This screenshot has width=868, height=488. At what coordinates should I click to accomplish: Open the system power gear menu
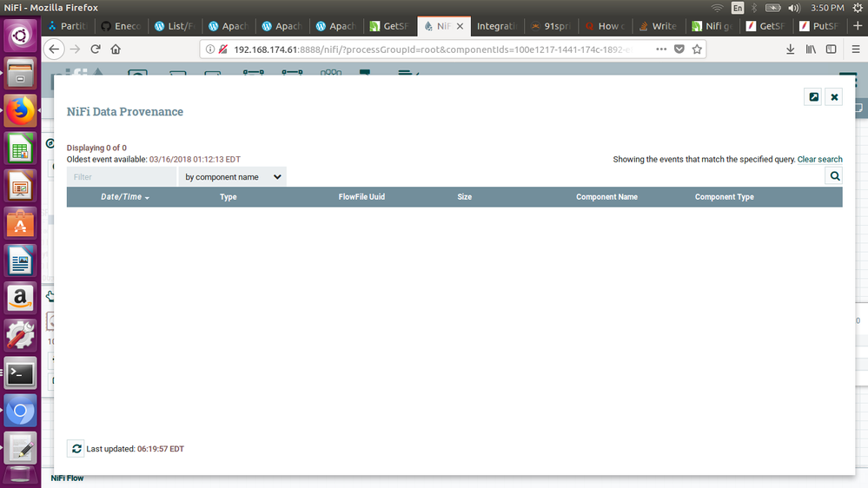[858, 8]
